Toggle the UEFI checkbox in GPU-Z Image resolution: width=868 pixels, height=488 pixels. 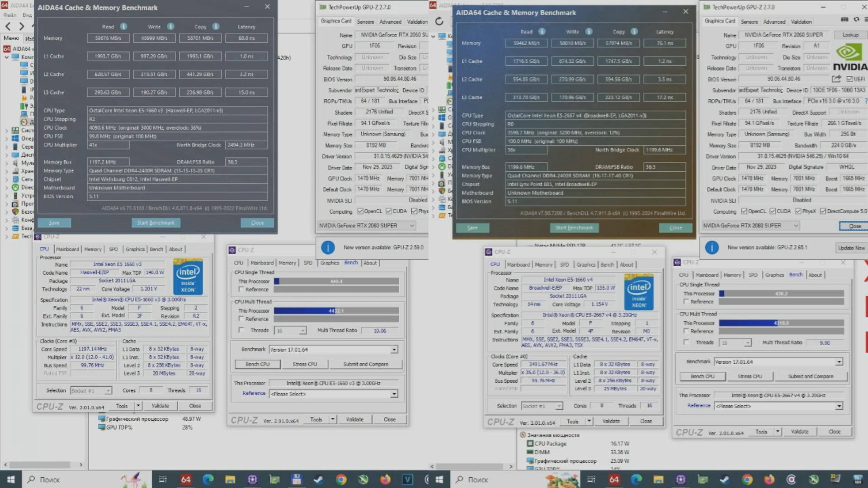click(849, 79)
